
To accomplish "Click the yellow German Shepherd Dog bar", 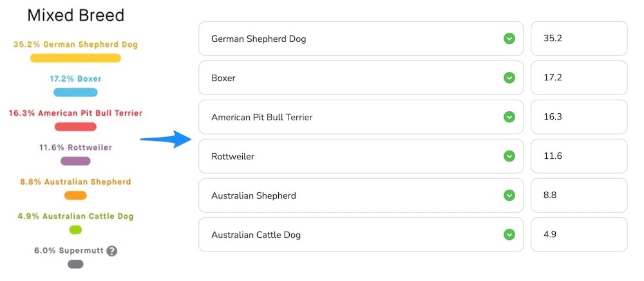I will click(75, 59).
